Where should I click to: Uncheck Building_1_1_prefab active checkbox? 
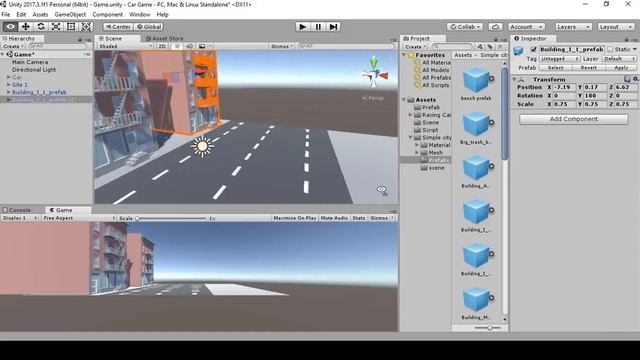[x=533, y=49]
